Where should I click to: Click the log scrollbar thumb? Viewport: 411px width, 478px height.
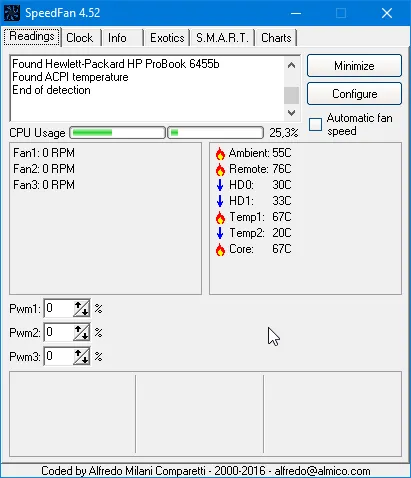tap(291, 95)
